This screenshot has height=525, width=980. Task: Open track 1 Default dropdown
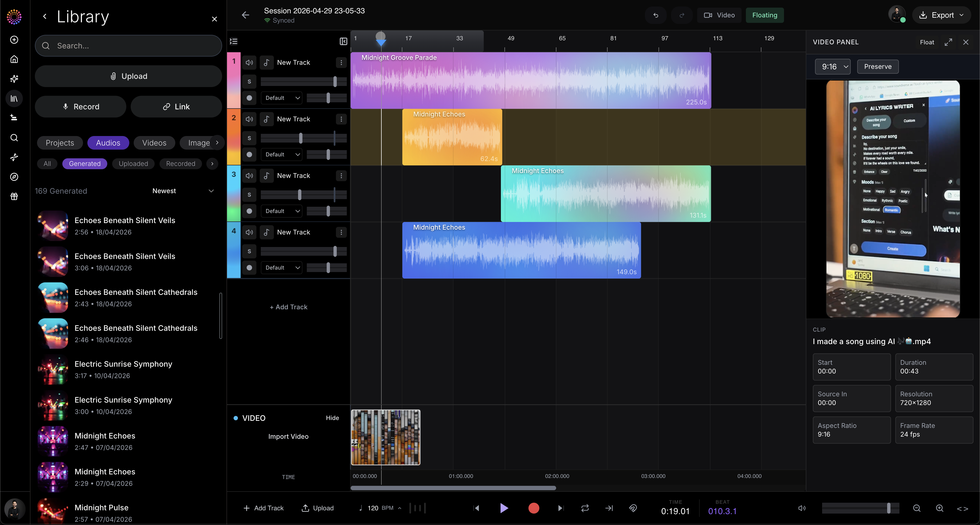(x=282, y=98)
